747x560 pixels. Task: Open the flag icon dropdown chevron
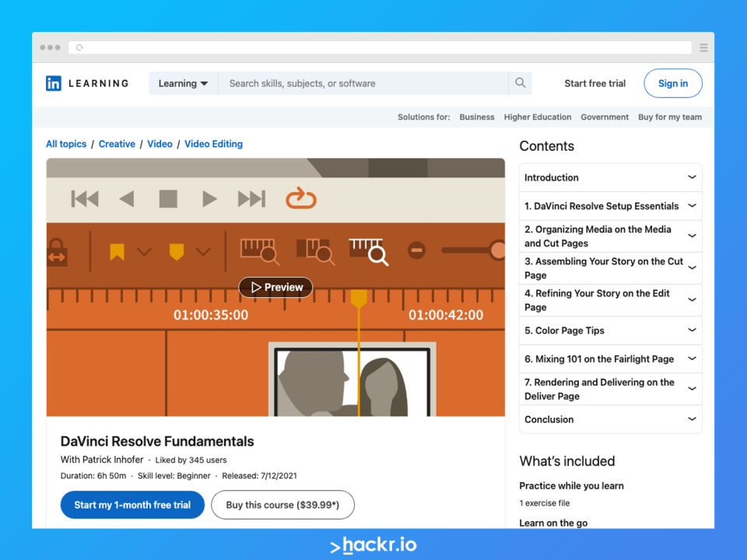(x=145, y=251)
